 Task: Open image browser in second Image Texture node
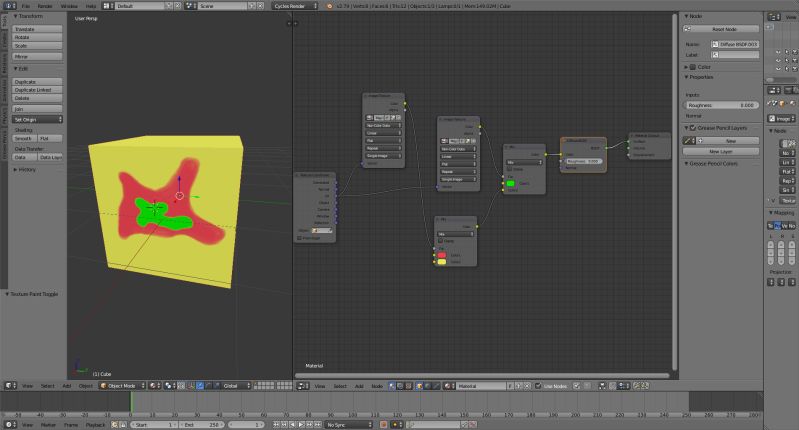tap(444, 141)
